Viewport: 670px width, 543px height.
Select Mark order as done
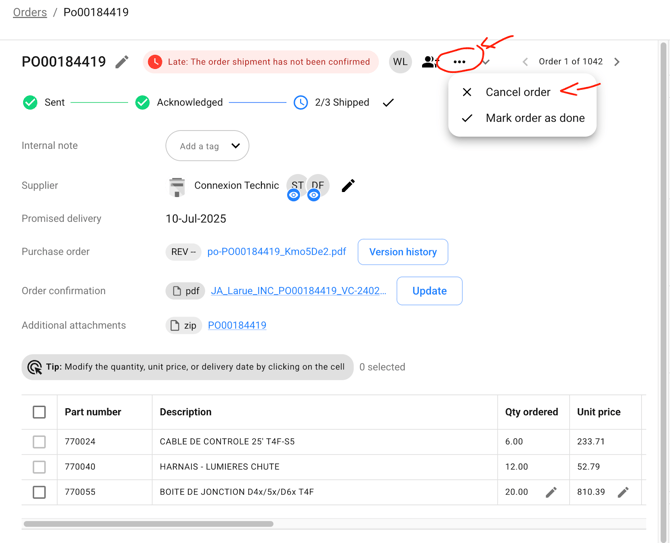tap(534, 118)
